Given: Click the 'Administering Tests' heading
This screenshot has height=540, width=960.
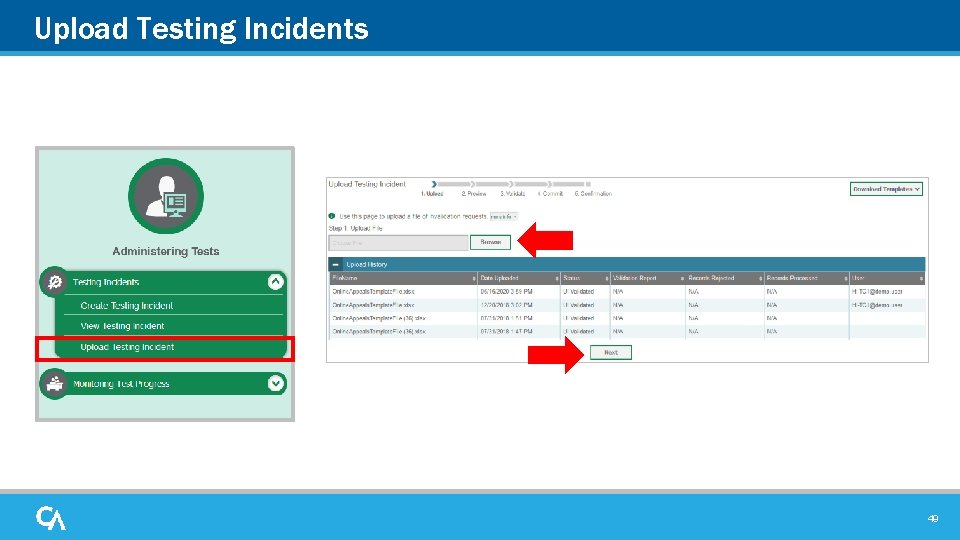Looking at the screenshot, I should tap(166, 251).
